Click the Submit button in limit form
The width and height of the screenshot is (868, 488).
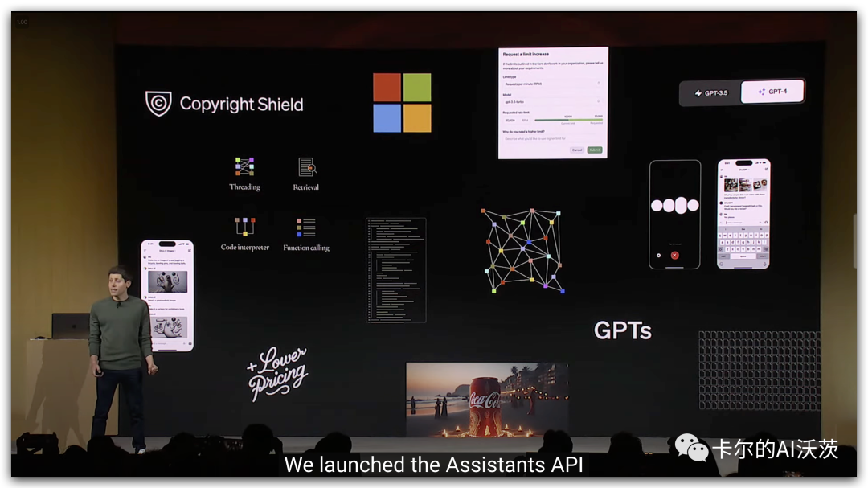(595, 150)
